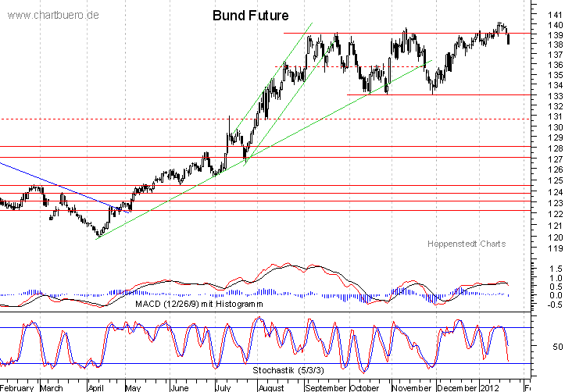
Task: Click the 1.5 value on the MACD axis
Action: [556, 269]
